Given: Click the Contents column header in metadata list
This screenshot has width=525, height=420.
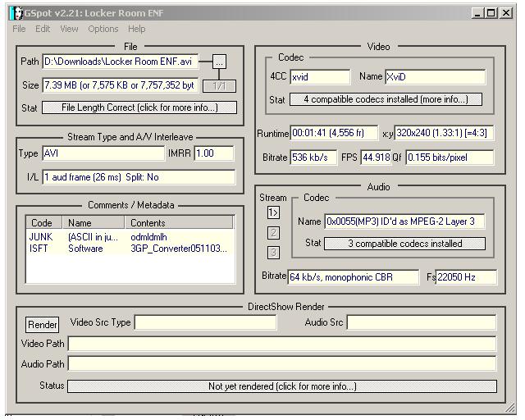Looking at the screenshot, I should 179,223.
